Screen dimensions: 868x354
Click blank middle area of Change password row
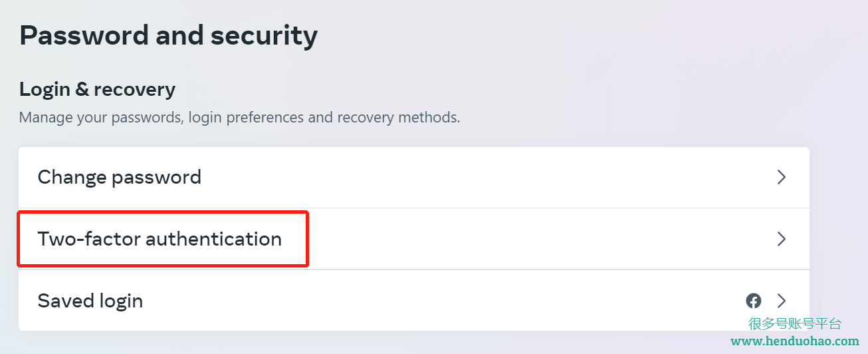465,177
